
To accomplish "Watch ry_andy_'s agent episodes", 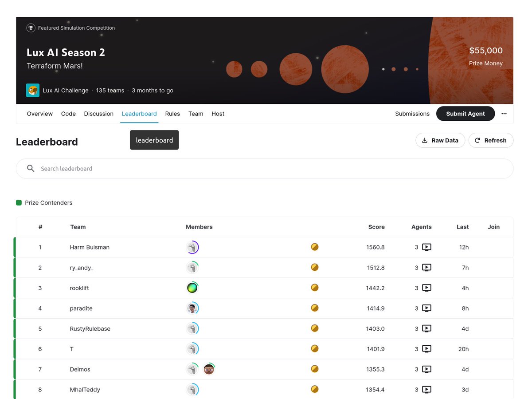I will tap(426, 268).
